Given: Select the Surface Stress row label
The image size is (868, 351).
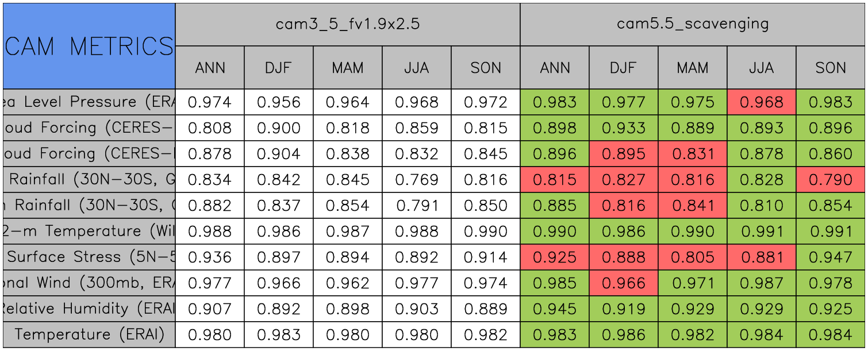Looking at the screenshot, I should tap(89, 257).
